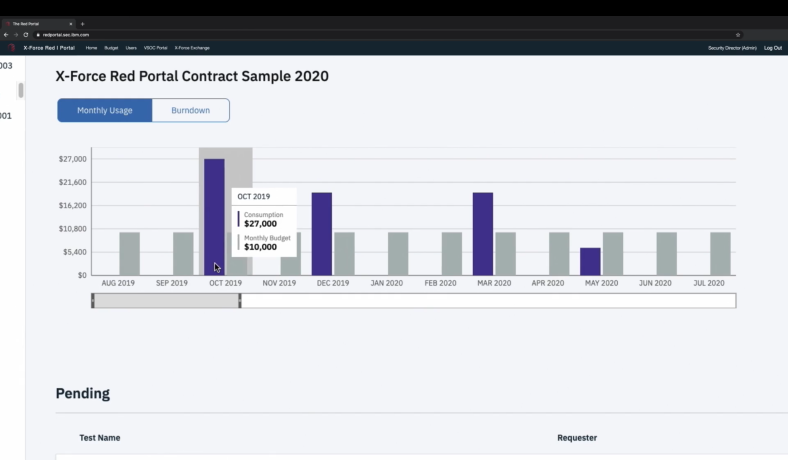Click the $27,000 y-axis label

72,159
